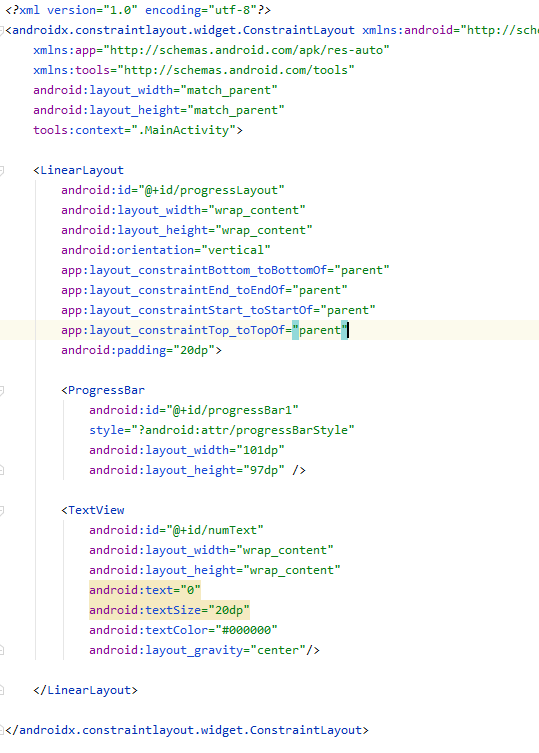This screenshot has height=753, width=539.
Task: Click the <ProgressBar opening tag
Action: click(103, 390)
